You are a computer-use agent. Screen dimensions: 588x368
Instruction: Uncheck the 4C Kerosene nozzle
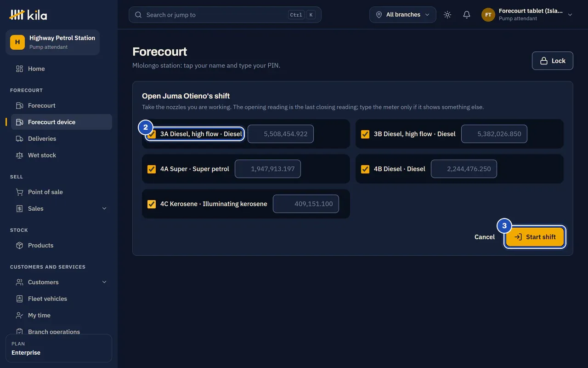pos(152,204)
